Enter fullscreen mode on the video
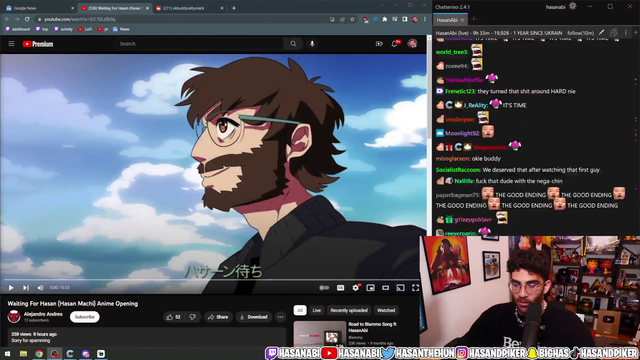640x360 pixels. pyautogui.click(x=416, y=288)
